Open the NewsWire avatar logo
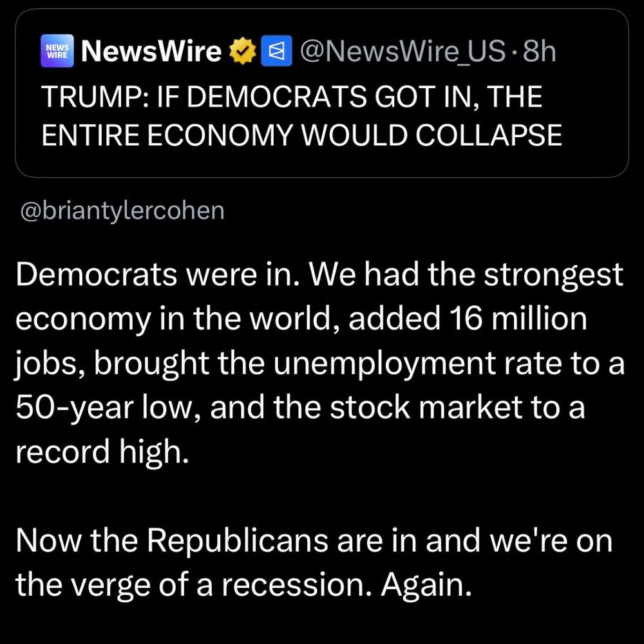 click(57, 51)
